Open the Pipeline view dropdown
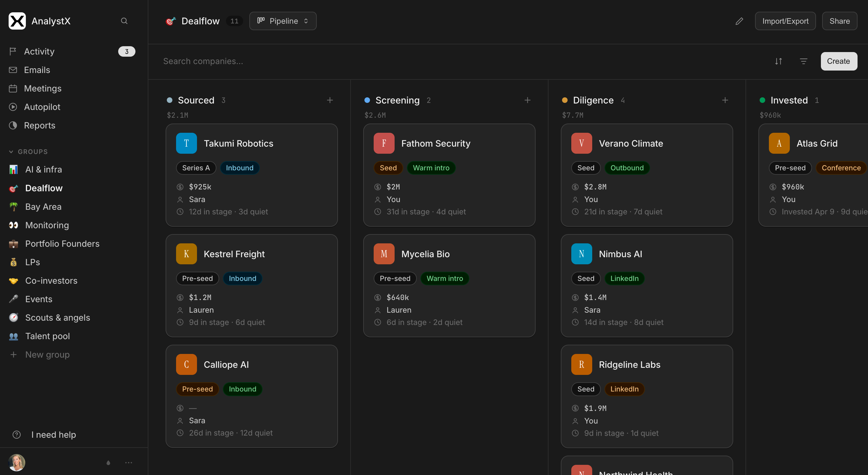The width and height of the screenshot is (868, 475). click(x=283, y=21)
